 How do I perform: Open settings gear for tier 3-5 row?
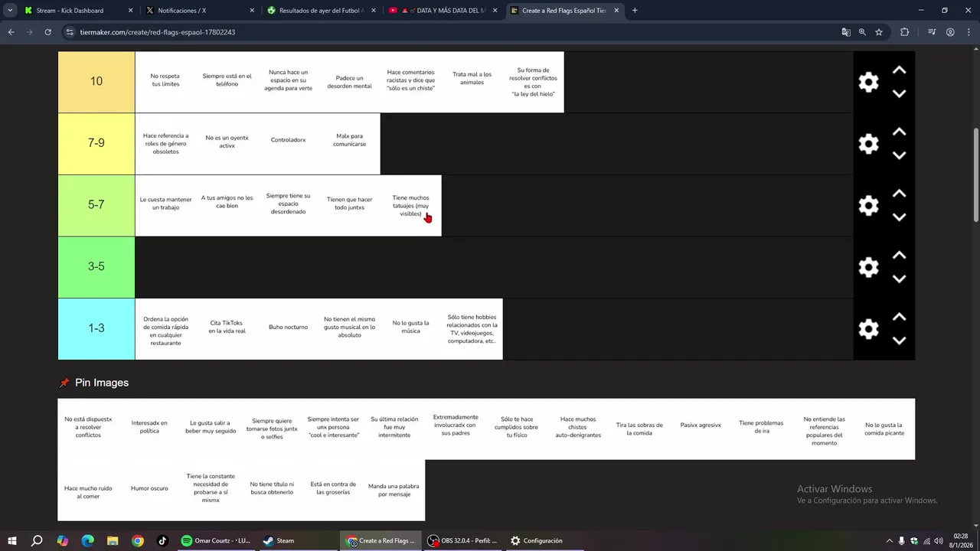pos(868,267)
